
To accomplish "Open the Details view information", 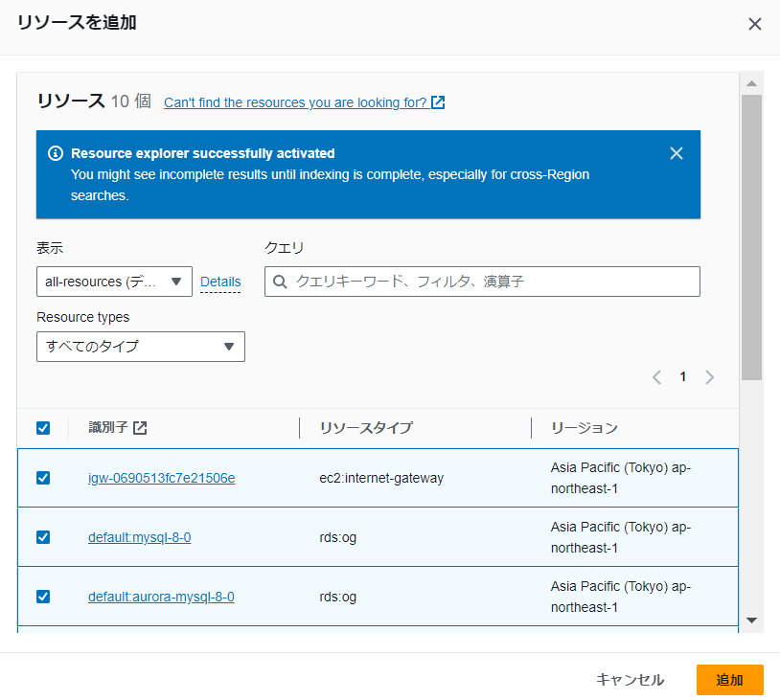I will click(220, 282).
